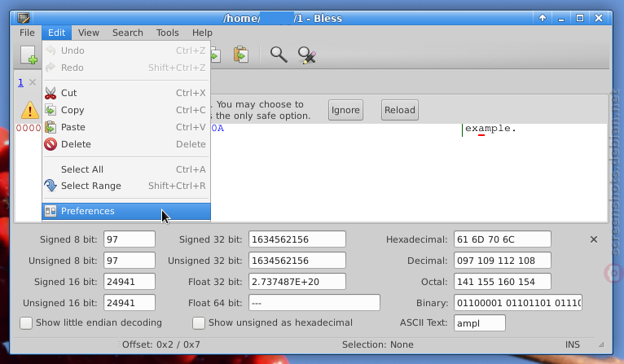Screen dimensions: 624x364
Task: Click the window stay-on-top arrow button
Action: coord(542,18)
